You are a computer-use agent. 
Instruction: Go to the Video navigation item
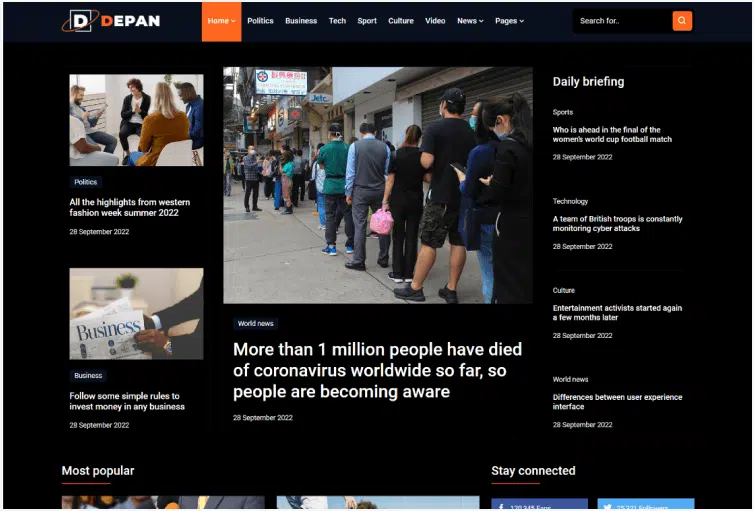(x=435, y=21)
